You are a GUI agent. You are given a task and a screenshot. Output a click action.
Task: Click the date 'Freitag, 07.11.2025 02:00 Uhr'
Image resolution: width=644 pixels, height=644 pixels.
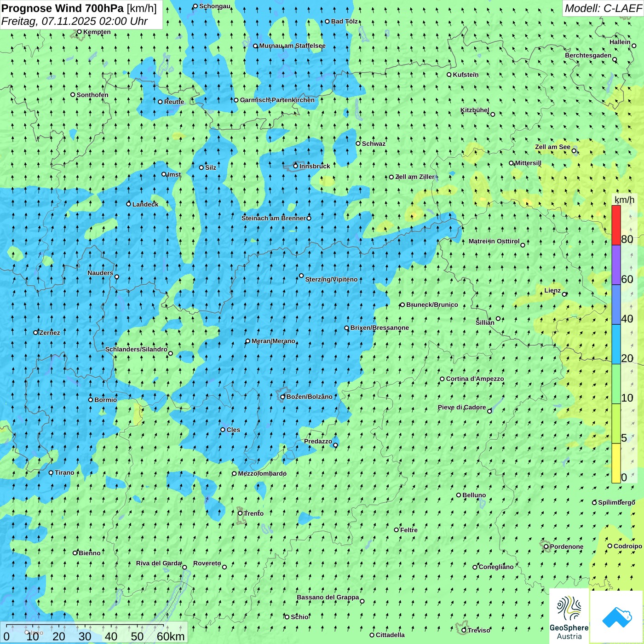75,21
